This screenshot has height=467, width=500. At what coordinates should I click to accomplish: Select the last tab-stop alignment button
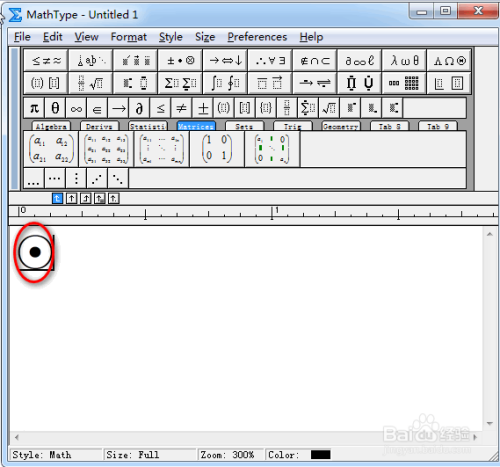(x=114, y=199)
